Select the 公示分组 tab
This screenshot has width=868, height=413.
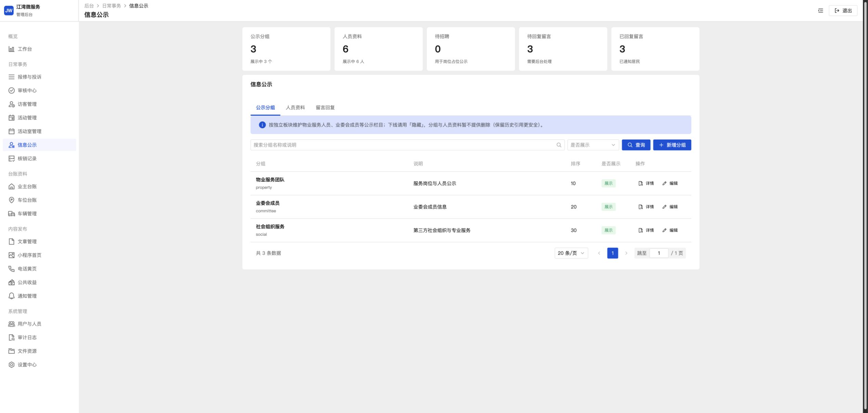pyautogui.click(x=265, y=107)
